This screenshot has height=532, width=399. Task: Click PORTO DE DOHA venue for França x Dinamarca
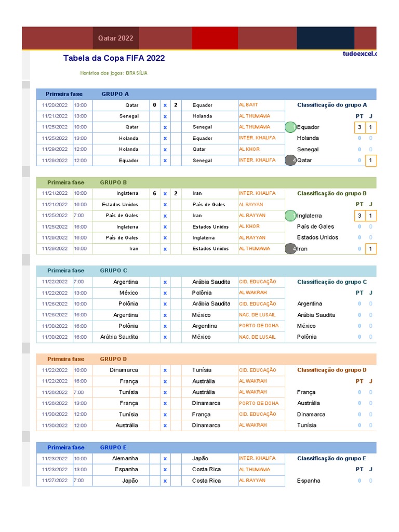259,403
